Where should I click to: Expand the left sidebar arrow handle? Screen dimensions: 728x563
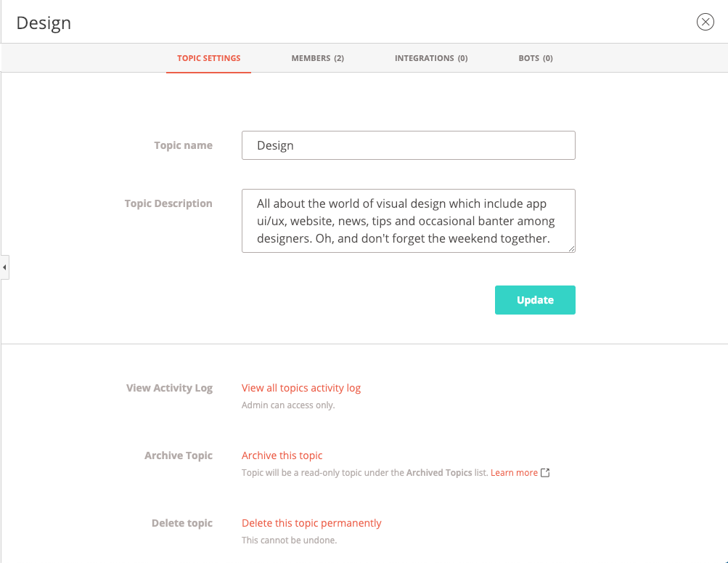4,267
